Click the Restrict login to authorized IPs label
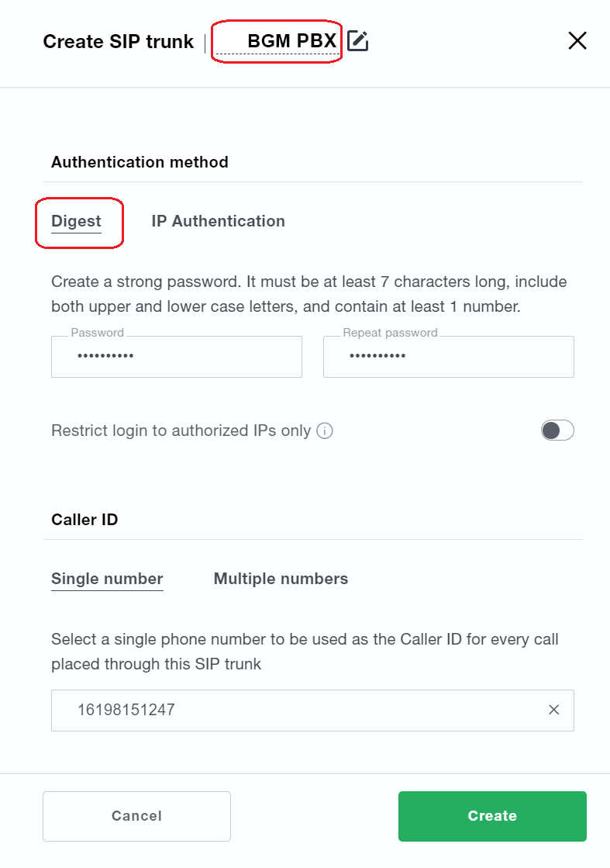This screenshot has height=868, width=610. (x=181, y=431)
